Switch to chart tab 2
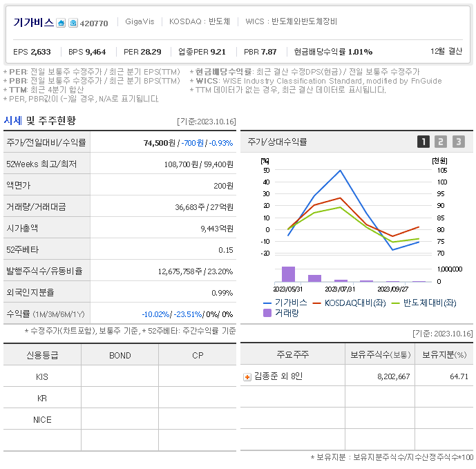This screenshot has width=476, height=469. pos(441,142)
